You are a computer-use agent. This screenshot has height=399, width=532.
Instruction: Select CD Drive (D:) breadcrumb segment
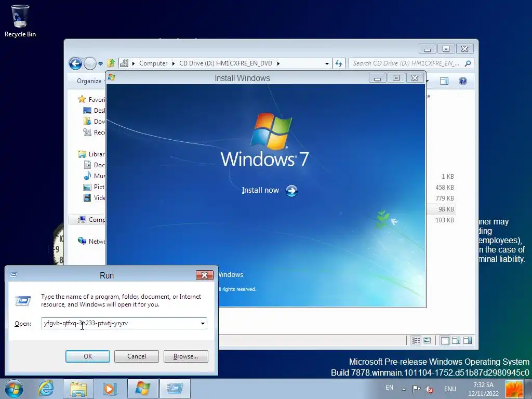(x=225, y=63)
